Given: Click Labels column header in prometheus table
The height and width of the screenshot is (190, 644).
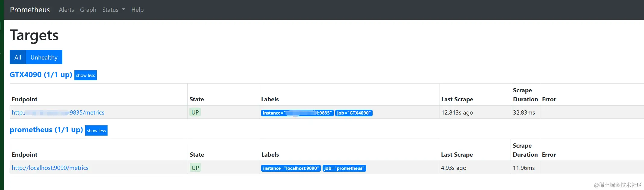Looking at the screenshot, I should 270,155.
